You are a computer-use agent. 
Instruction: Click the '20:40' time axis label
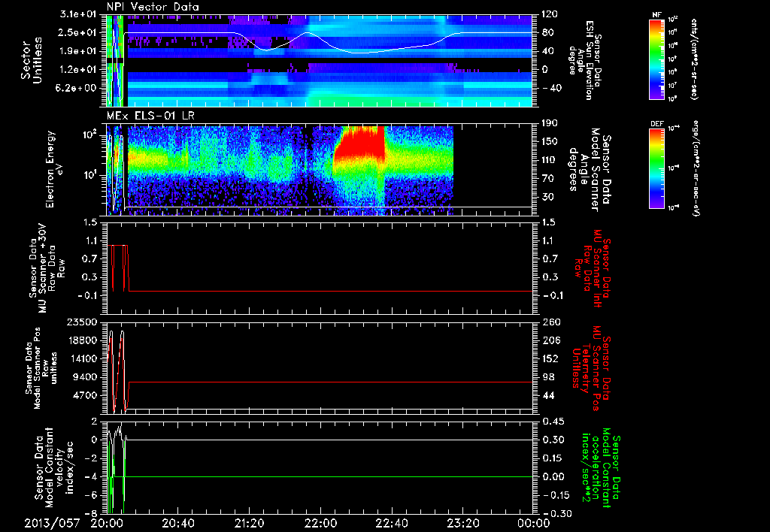coord(177,524)
